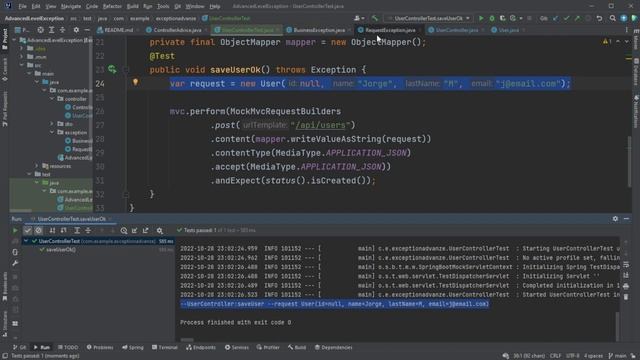Image resolution: width=640 pixels, height=360 pixels.
Task: Click the build hammer icon in toolbar
Action: (x=375, y=18)
